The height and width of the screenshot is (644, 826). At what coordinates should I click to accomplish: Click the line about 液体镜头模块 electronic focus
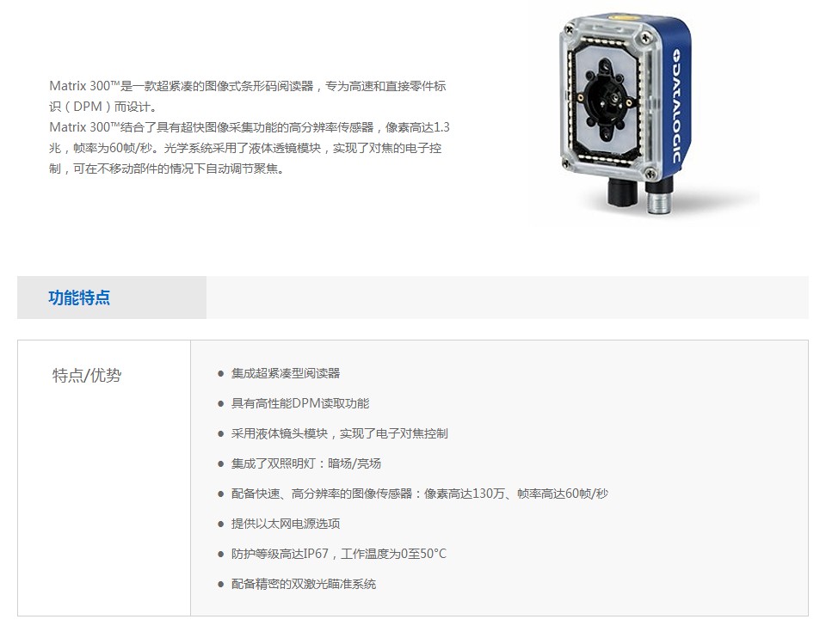pos(340,433)
